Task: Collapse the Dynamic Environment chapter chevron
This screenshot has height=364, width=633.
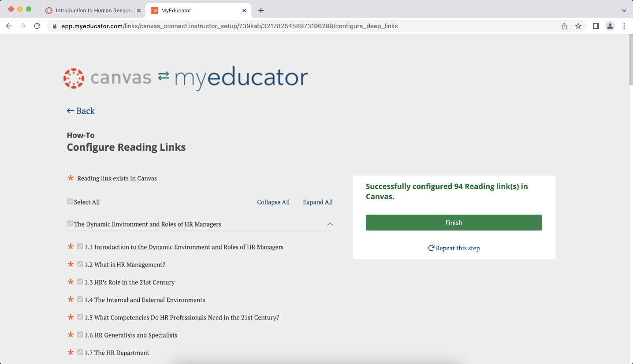Action: [330, 224]
